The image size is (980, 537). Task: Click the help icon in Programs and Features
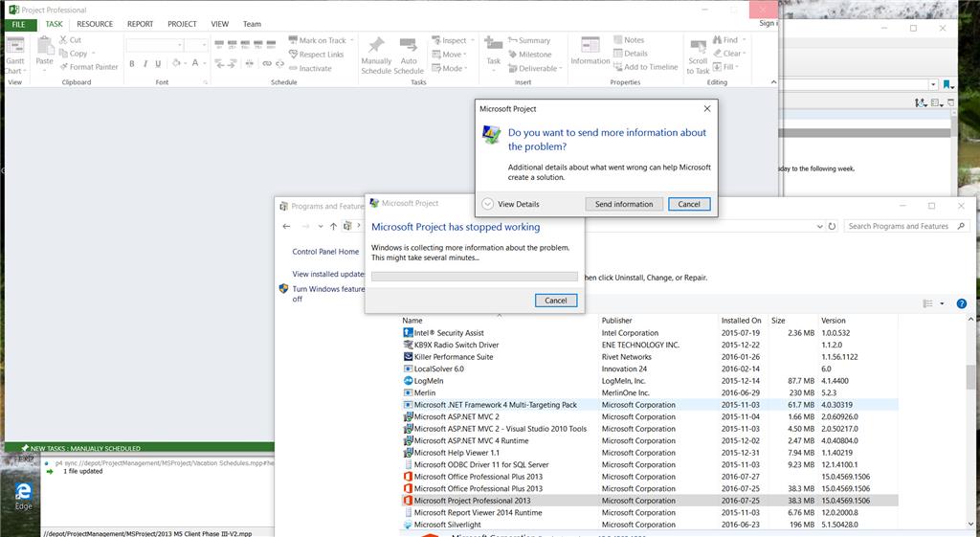961,303
